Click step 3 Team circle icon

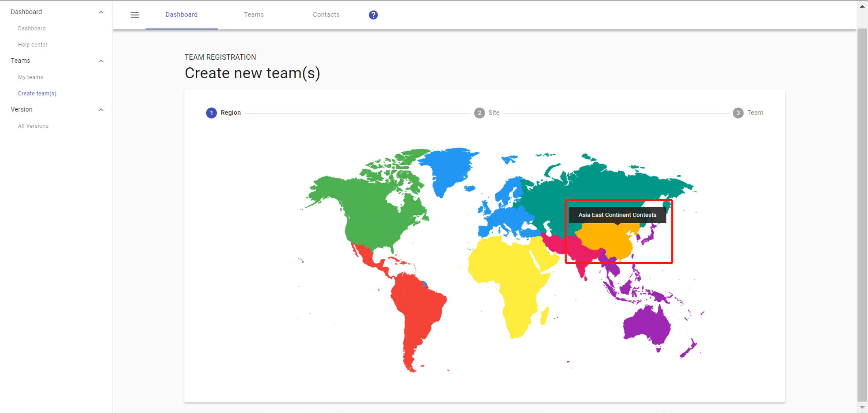738,113
